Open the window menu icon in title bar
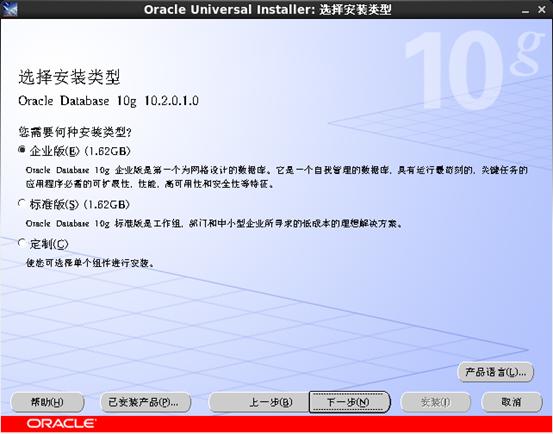This screenshot has width=553, height=434. click(x=9, y=9)
